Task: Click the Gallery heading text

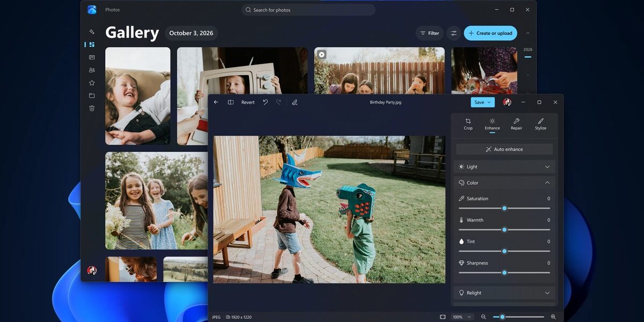Action: [132, 33]
